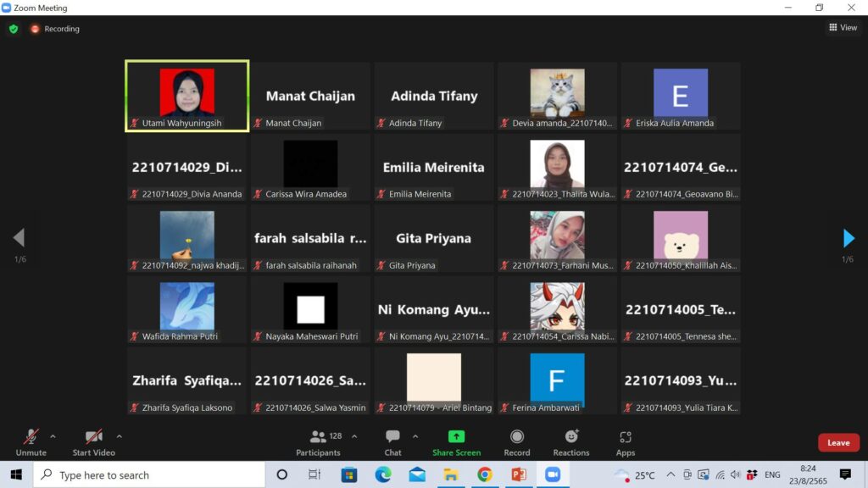The width and height of the screenshot is (868, 488).
Task: Open the Chat panel
Action: click(392, 441)
